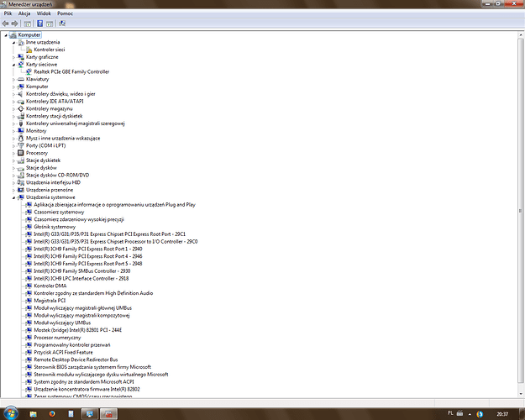This screenshot has width=525, height=420.
Task: Click the Stacje dysków drive icon
Action: tap(21, 168)
